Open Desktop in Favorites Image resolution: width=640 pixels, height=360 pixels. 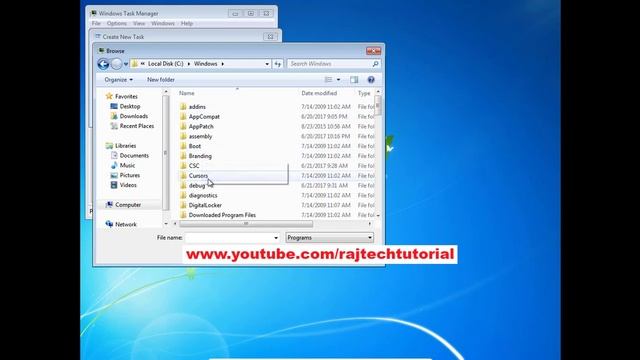click(x=130, y=106)
